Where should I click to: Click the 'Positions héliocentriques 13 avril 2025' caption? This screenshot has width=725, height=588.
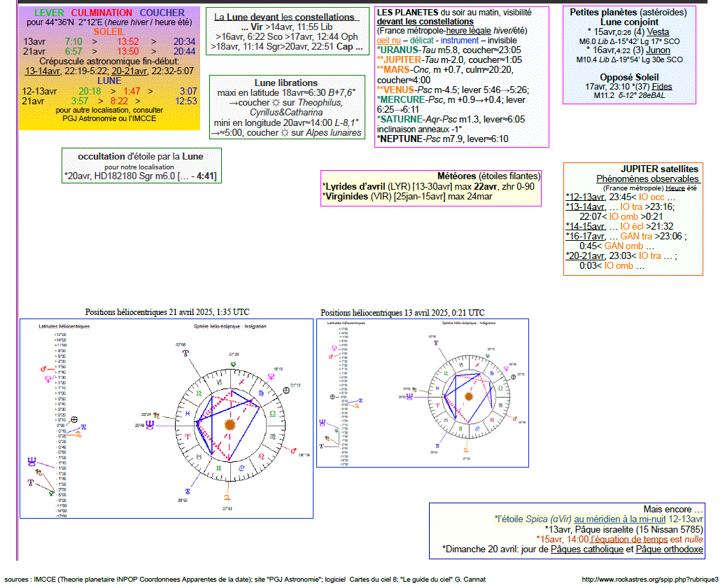click(402, 313)
